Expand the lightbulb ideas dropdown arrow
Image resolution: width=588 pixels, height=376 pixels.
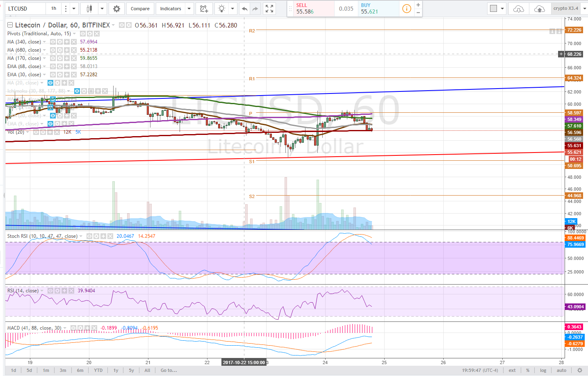click(x=232, y=9)
